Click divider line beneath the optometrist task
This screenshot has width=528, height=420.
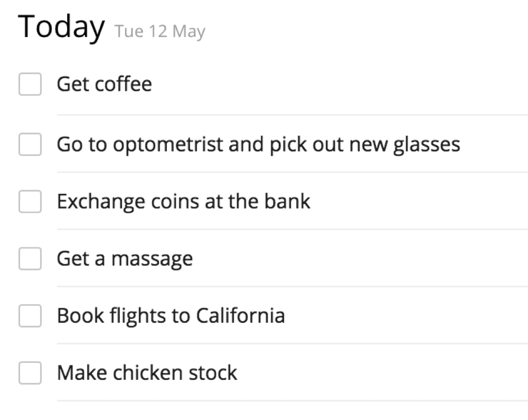[x=293, y=172]
